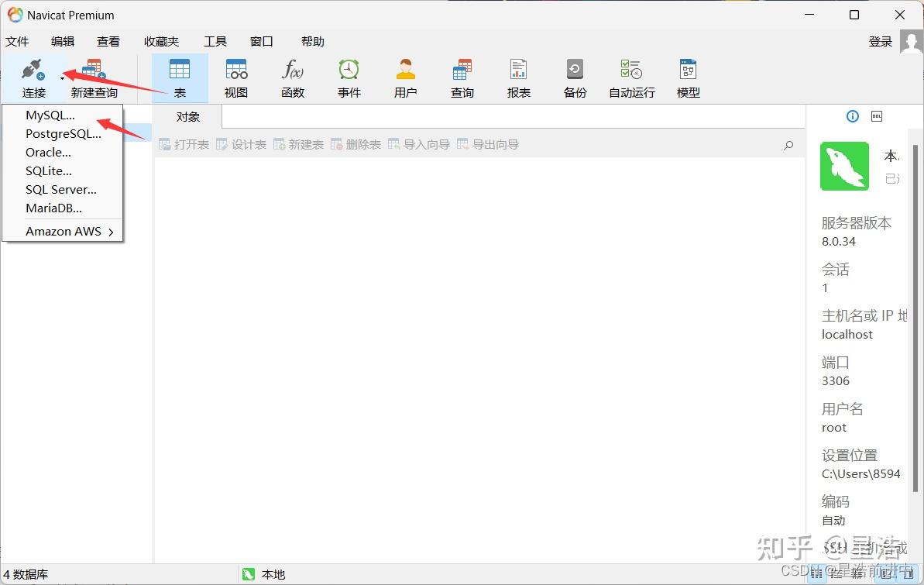924x585 pixels.
Task: Click the 登录 (Login) link
Action: coord(881,41)
